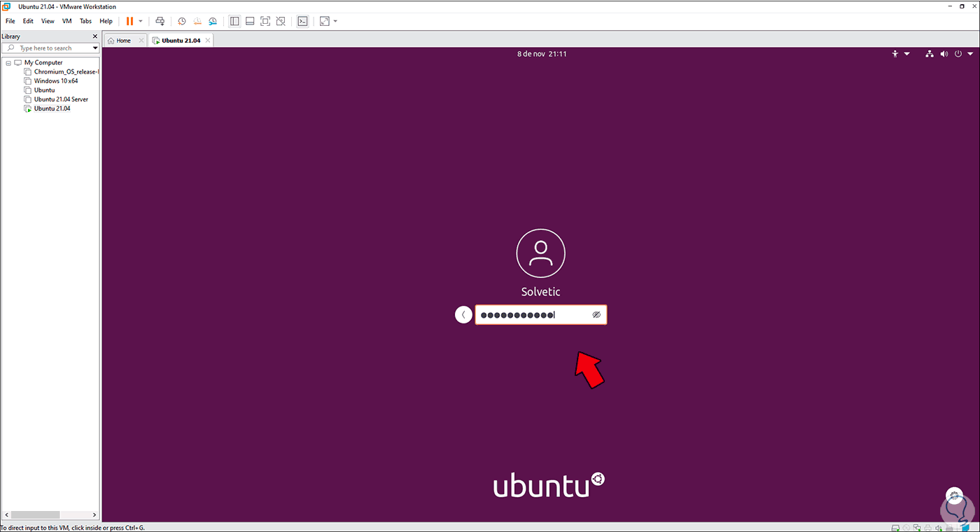Click the Solvetic username label
Viewport: 980px width, 532px height.
[540, 292]
